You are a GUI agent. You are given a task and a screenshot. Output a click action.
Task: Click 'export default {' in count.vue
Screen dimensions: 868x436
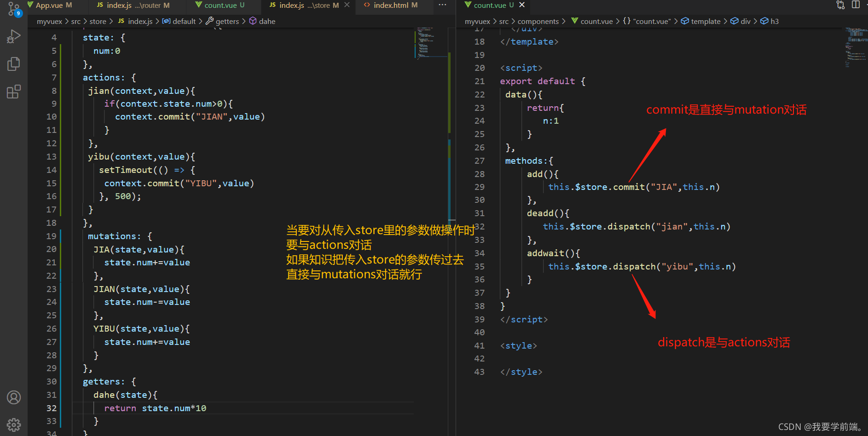pyautogui.click(x=543, y=81)
